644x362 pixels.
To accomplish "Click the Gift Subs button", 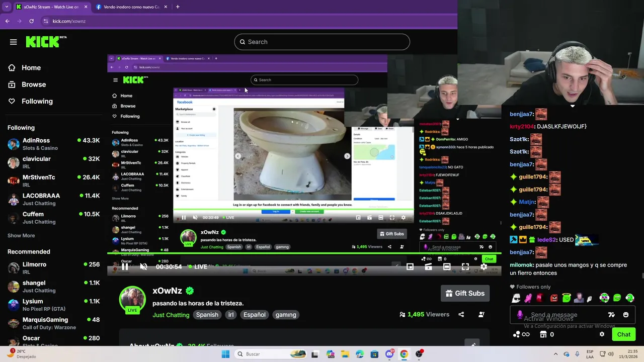I will click(x=465, y=293).
